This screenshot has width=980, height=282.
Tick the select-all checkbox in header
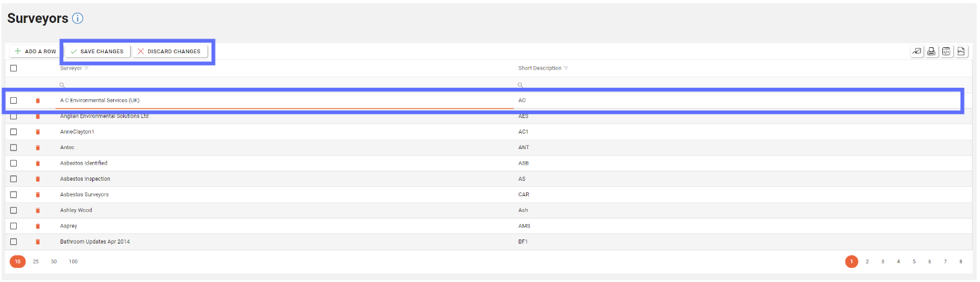(13, 68)
